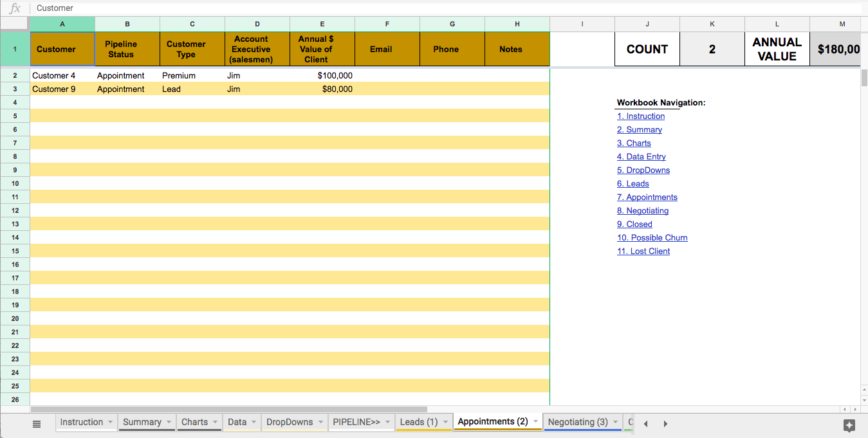Open dropdown arrow on Instruction tab
868x438 pixels.
pyautogui.click(x=110, y=423)
